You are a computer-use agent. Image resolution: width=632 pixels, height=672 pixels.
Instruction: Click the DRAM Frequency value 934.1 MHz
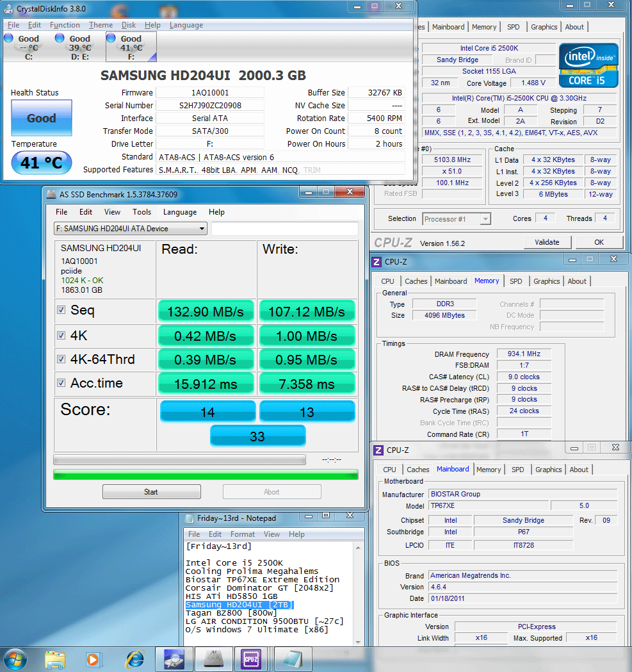[524, 354]
